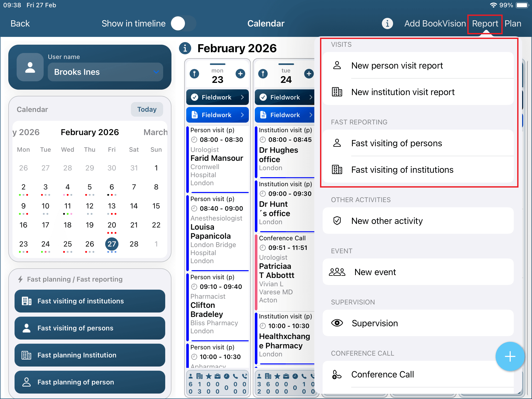Click the info icon beside February 2026 heading
The width and height of the screenshot is (532, 399).
click(x=185, y=48)
